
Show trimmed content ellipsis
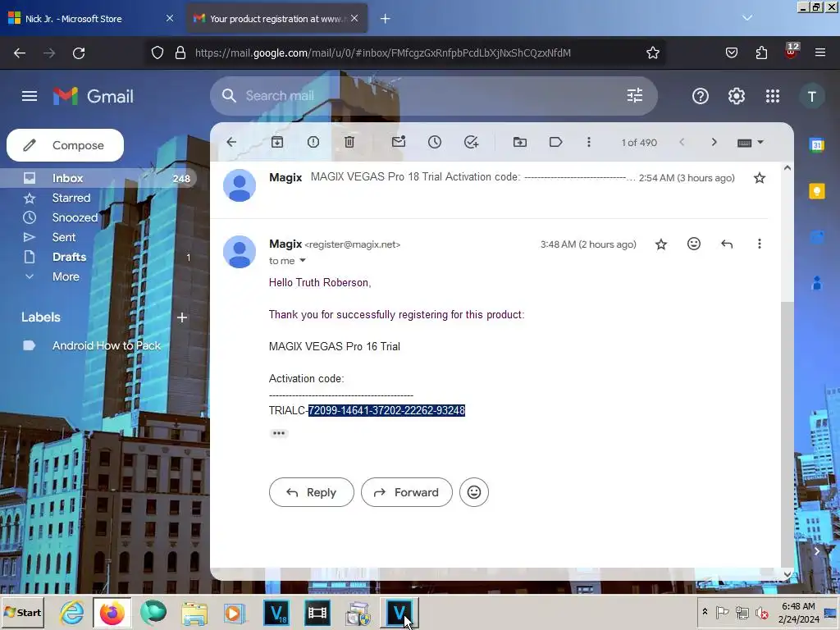click(279, 433)
